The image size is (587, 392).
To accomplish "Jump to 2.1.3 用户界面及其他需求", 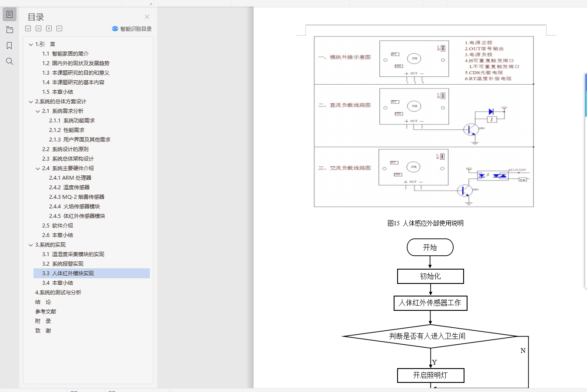I will click(x=80, y=140).
